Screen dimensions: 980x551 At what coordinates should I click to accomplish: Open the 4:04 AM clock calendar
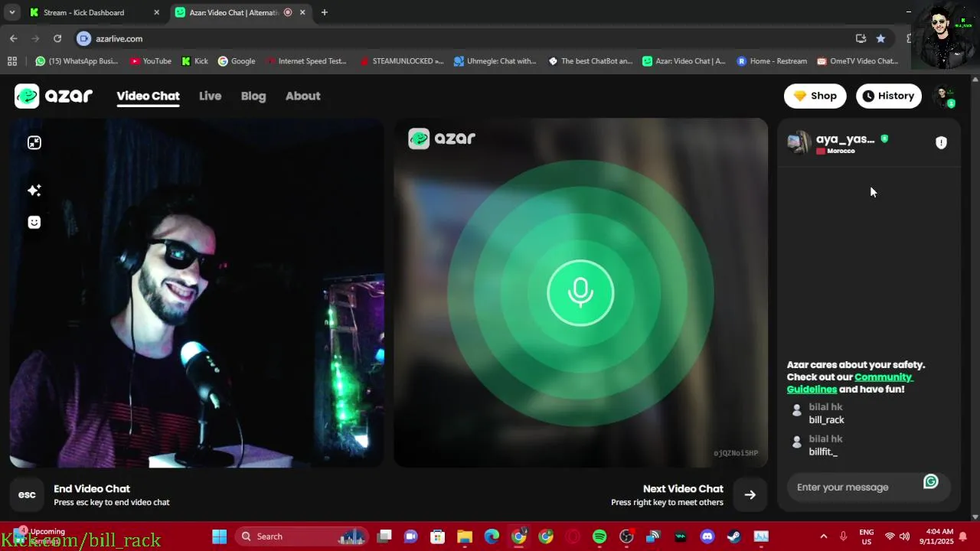click(x=939, y=536)
